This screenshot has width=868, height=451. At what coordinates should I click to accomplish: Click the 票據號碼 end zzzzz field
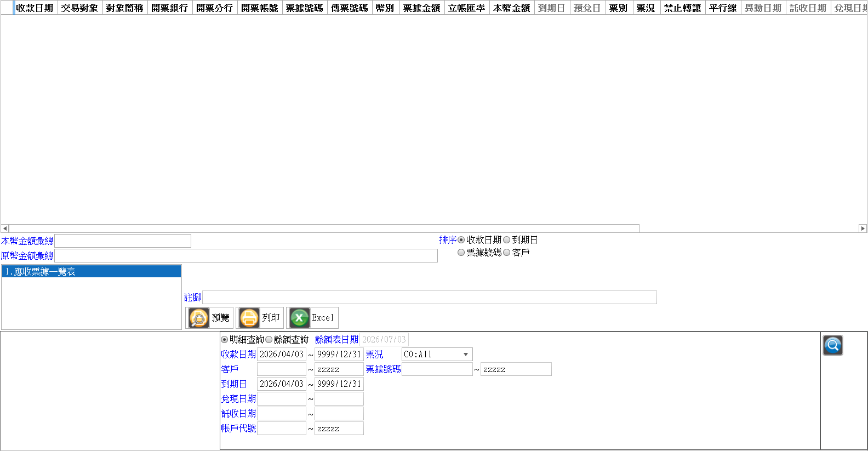516,369
